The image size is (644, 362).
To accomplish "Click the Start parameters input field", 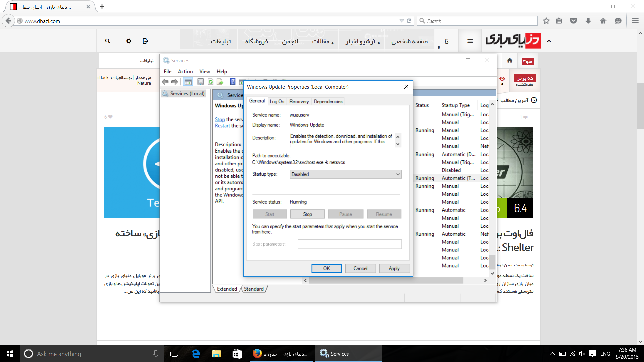I will pyautogui.click(x=350, y=244).
